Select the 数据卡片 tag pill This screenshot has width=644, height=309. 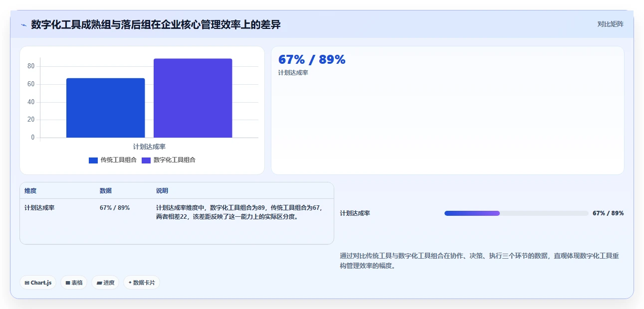click(142, 283)
